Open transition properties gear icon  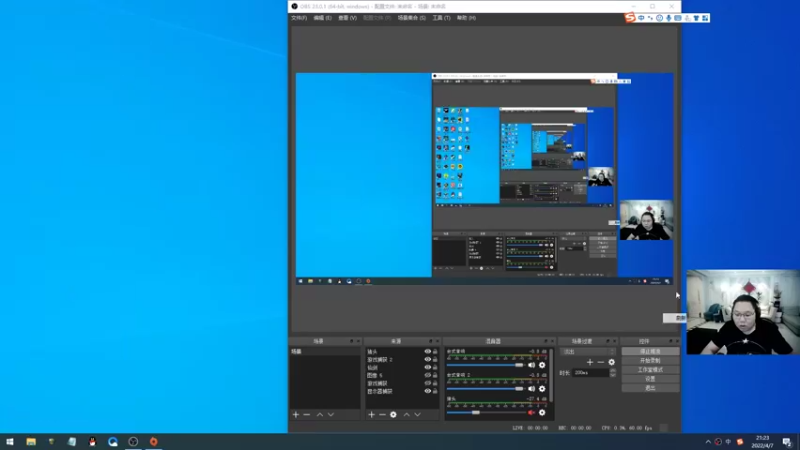(x=611, y=362)
